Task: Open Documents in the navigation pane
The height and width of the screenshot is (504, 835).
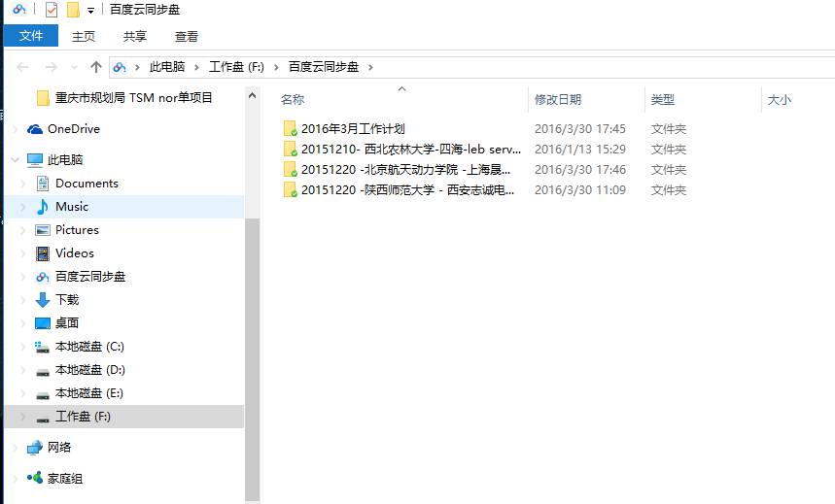Action: pyautogui.click(x=87, y=184)
